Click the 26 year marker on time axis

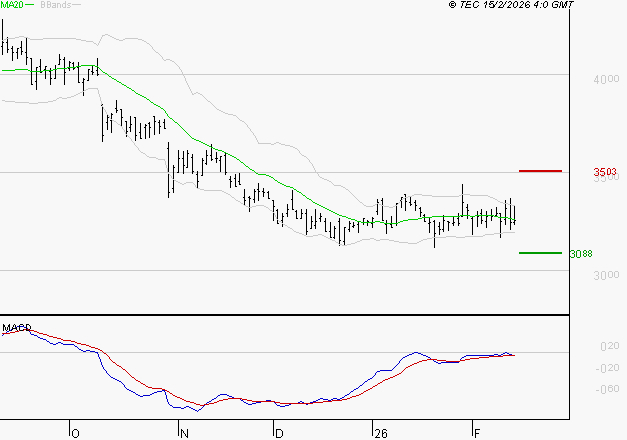(x=381, y=433)
